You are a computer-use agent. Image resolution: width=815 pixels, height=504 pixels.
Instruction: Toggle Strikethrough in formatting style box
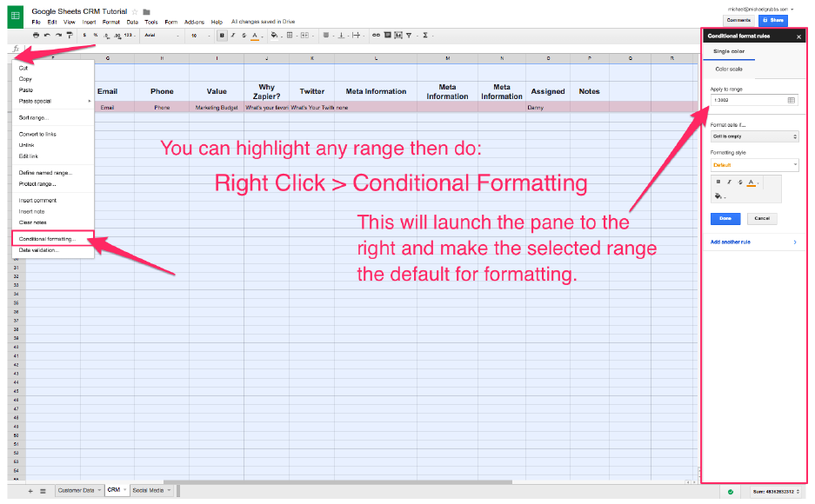(x=740, y=182)
